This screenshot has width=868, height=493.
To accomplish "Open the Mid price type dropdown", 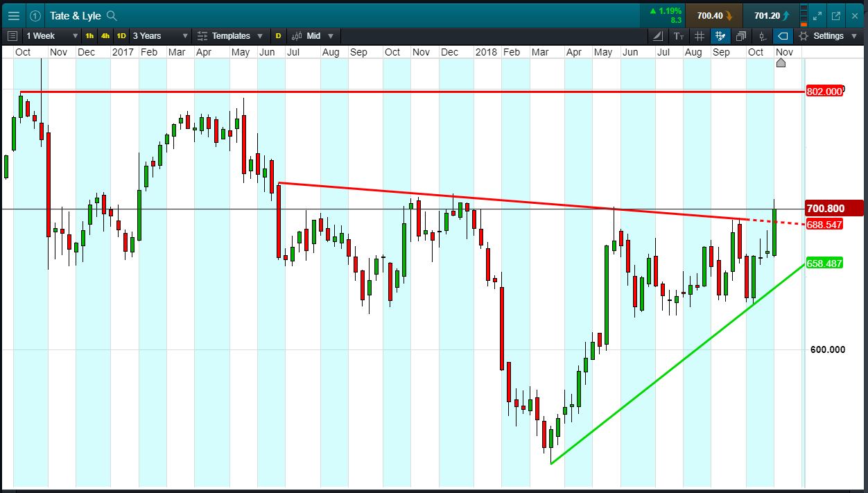I will pyautogui.click(x=313, y=36).
